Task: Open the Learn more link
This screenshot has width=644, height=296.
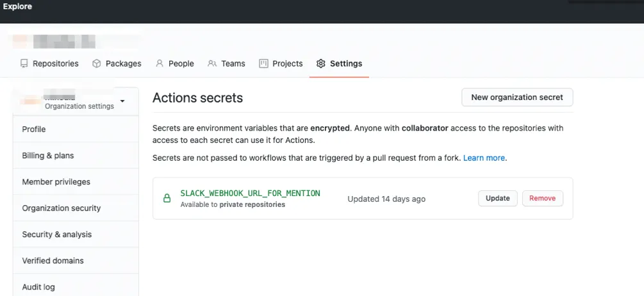Action: click(484, 158)
